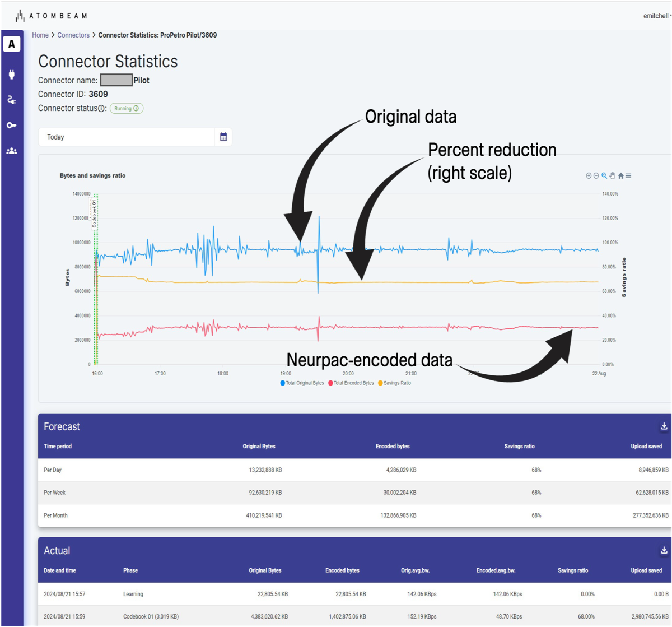Toggle Savings Ratio legend series

pyautogui.click(x=395, y=383)
